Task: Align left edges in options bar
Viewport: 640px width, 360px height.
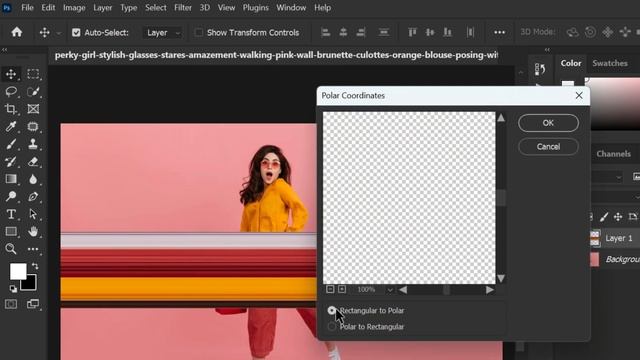Action: tap(325, 32)
